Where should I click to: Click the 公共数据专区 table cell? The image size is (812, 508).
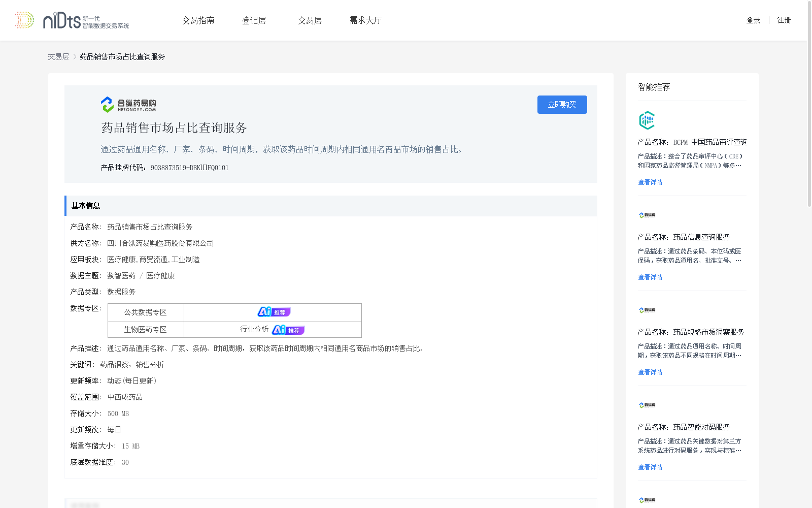pos(146,312)
